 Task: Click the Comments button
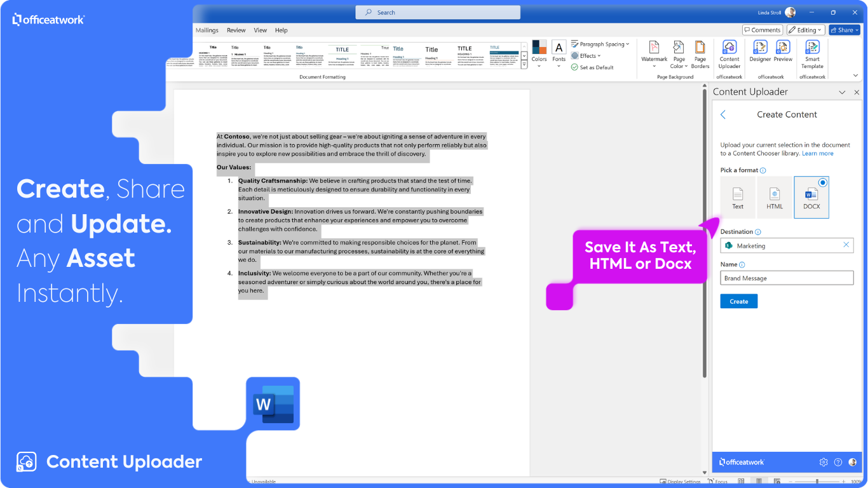[763, 30]
